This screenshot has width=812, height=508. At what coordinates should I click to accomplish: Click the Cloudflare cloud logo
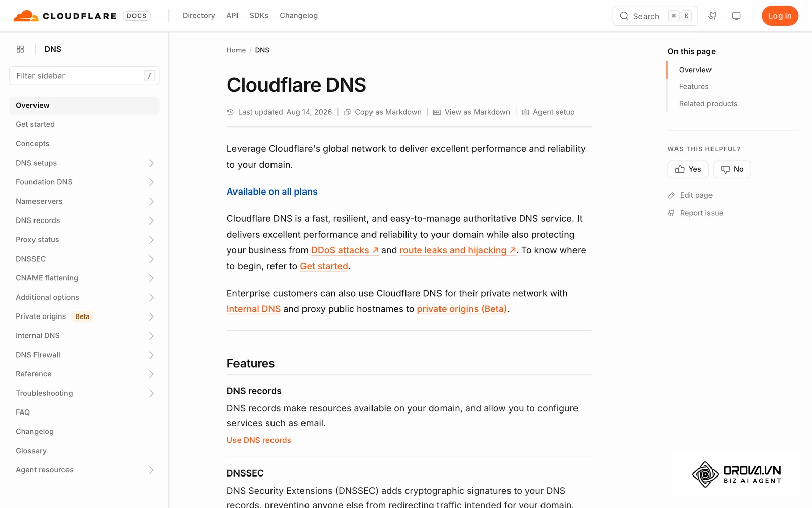point(26,16)
